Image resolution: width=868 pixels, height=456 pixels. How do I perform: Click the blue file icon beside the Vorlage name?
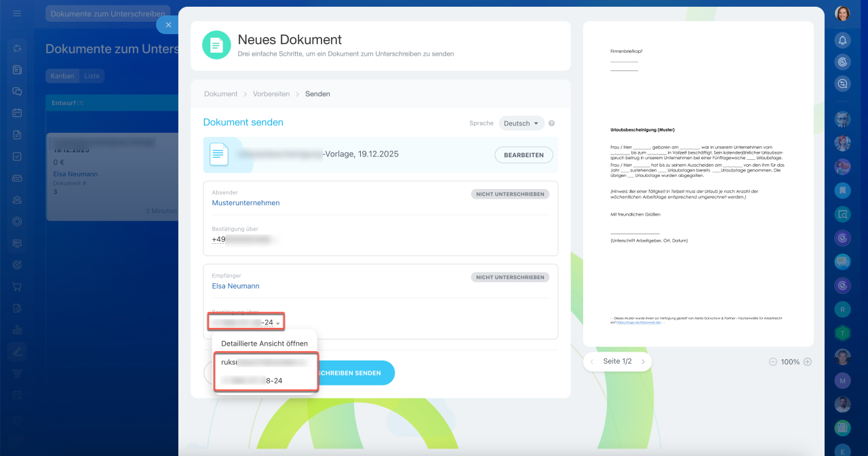point(218,154)
